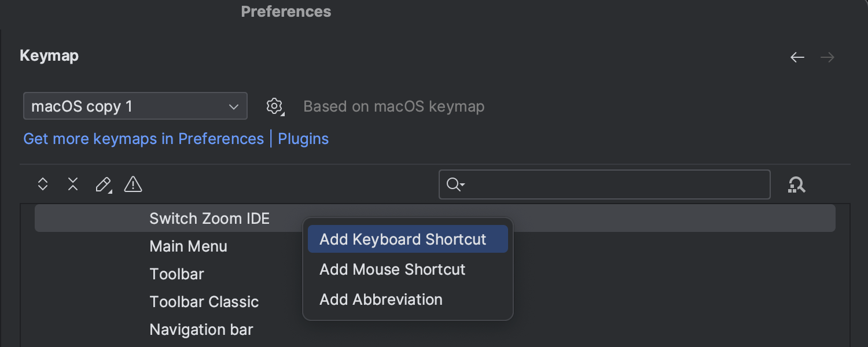Select Add Keyboard Shortcut from the menu
Screen dimensions: 868x347
point(407,239)
